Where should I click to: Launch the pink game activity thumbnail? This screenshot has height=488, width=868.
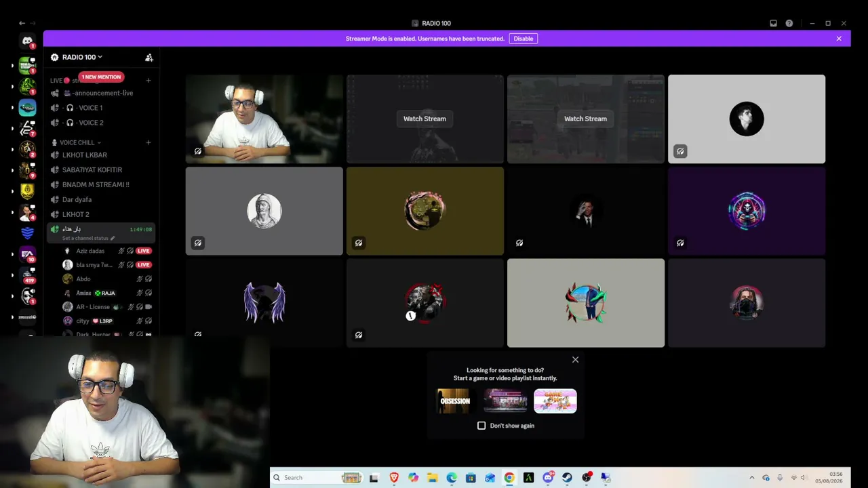[555, 401]
